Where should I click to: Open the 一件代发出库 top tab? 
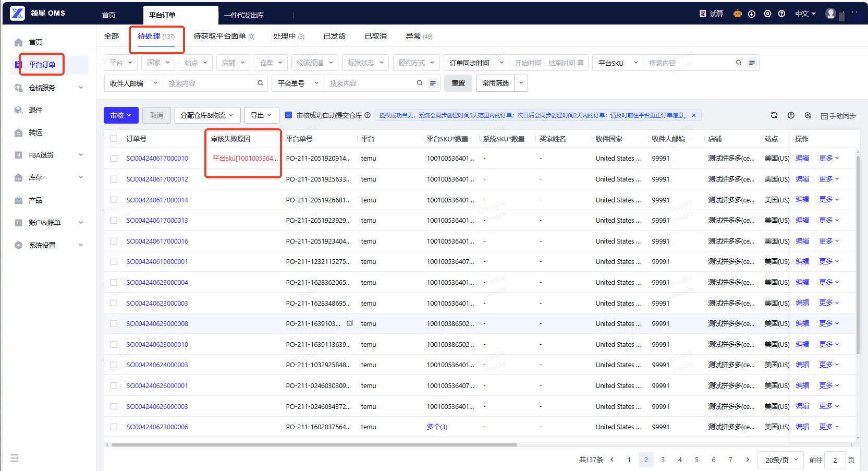click(244, 15)
